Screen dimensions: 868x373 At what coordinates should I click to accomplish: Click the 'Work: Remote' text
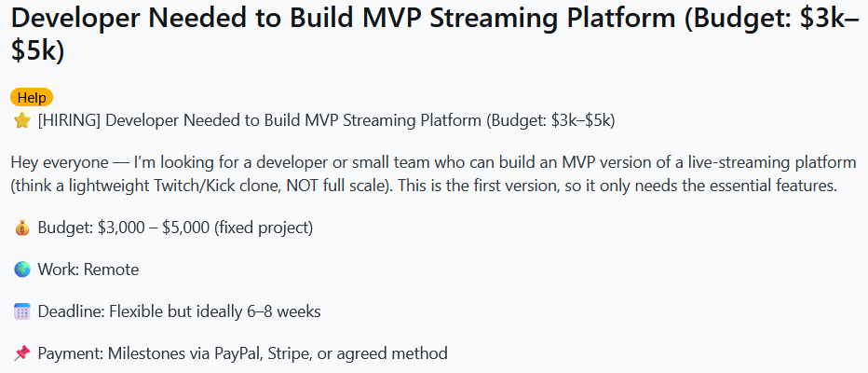point(88,269)
